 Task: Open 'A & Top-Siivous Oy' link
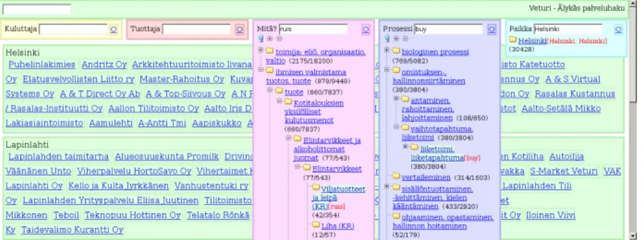point(185,94)
